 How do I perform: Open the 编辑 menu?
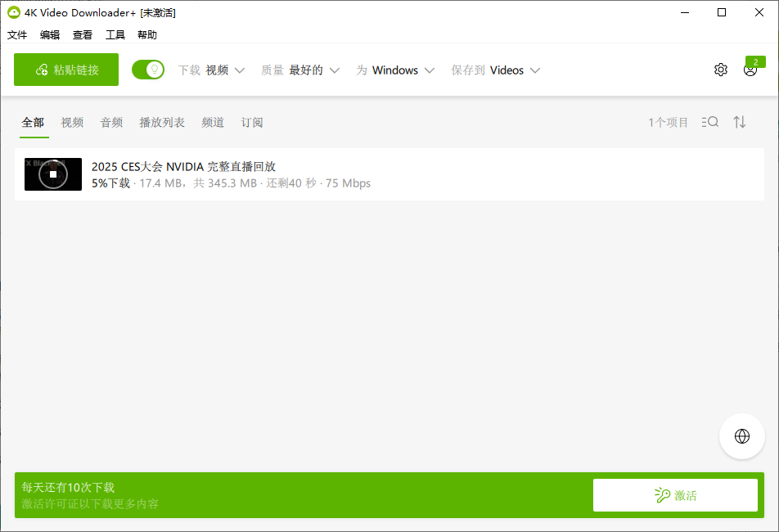50,34
